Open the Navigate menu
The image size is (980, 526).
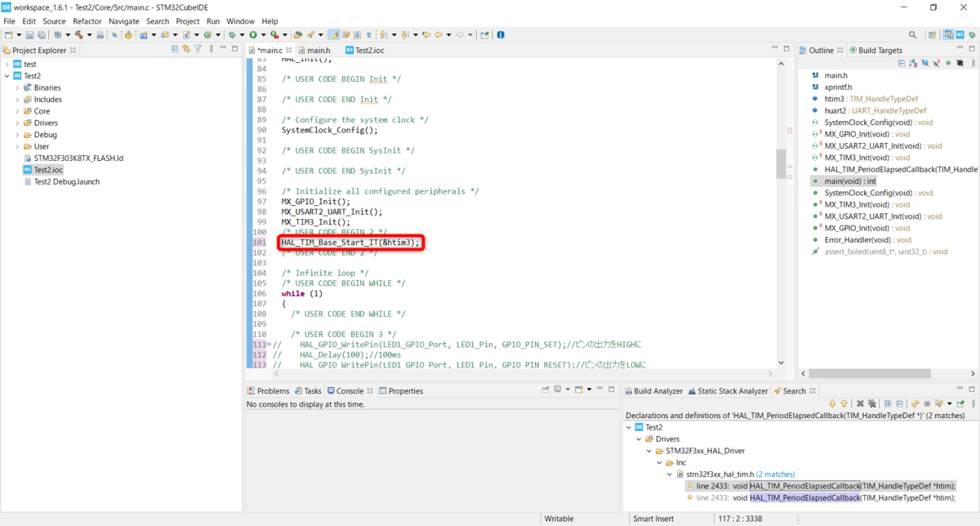124,21
